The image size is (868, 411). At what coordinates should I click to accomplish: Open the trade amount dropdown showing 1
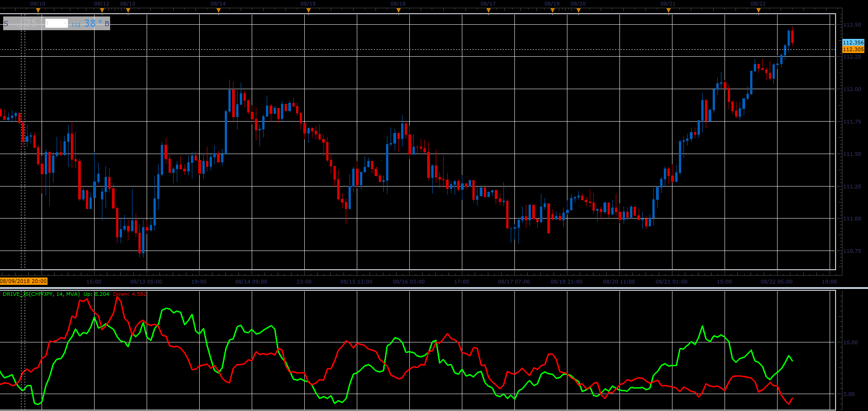point(57,23)
